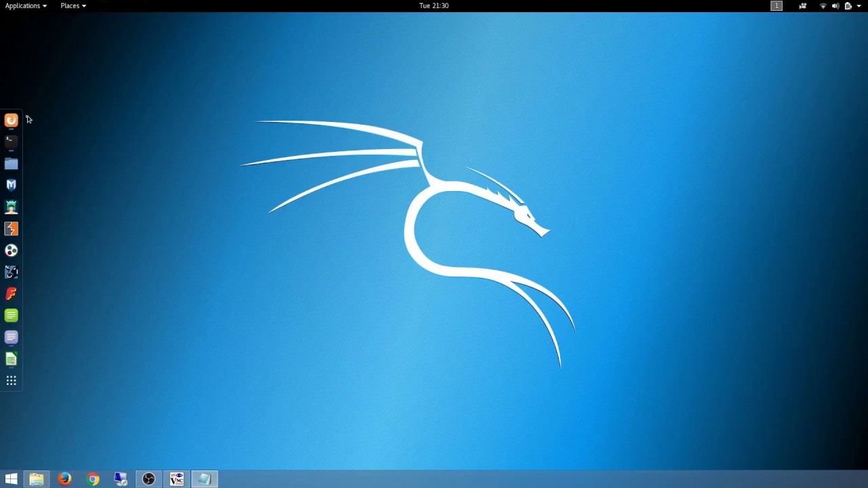Open the purple text document icon in dock
This screenshot has height=488, width=868.
(11, 337)
